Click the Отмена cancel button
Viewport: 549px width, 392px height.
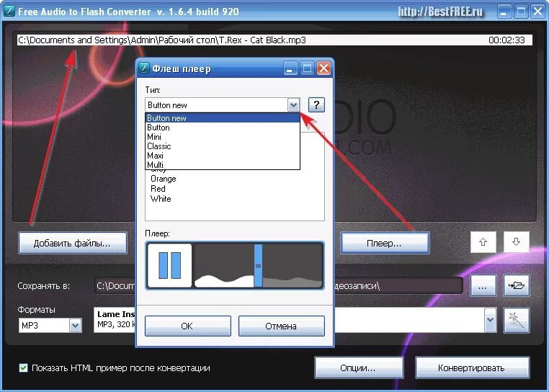coord(281,326)
